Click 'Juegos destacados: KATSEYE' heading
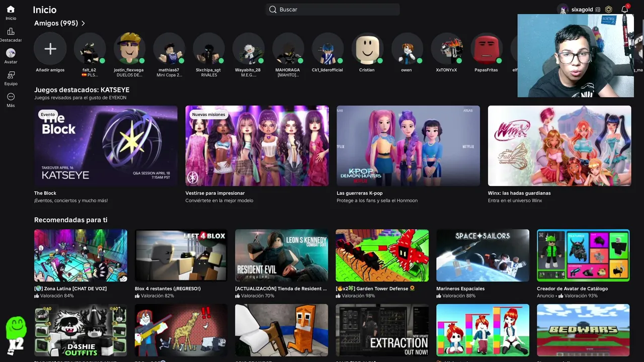 (82, 89)
